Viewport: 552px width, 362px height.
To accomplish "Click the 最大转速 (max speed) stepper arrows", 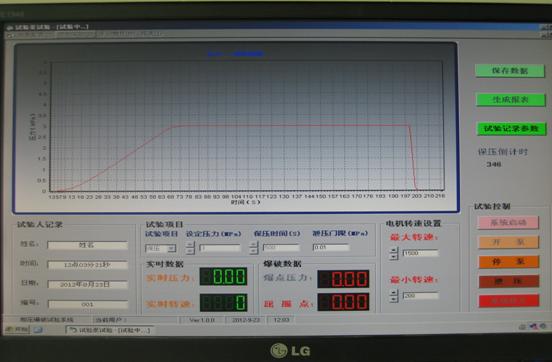I will [394, 253].
